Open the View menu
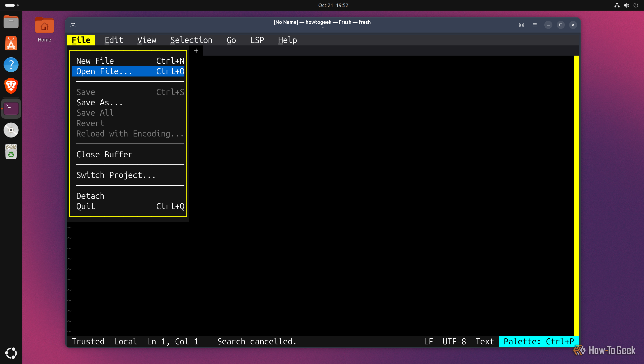This screenshot has width=644, height=364. (147, 40)
